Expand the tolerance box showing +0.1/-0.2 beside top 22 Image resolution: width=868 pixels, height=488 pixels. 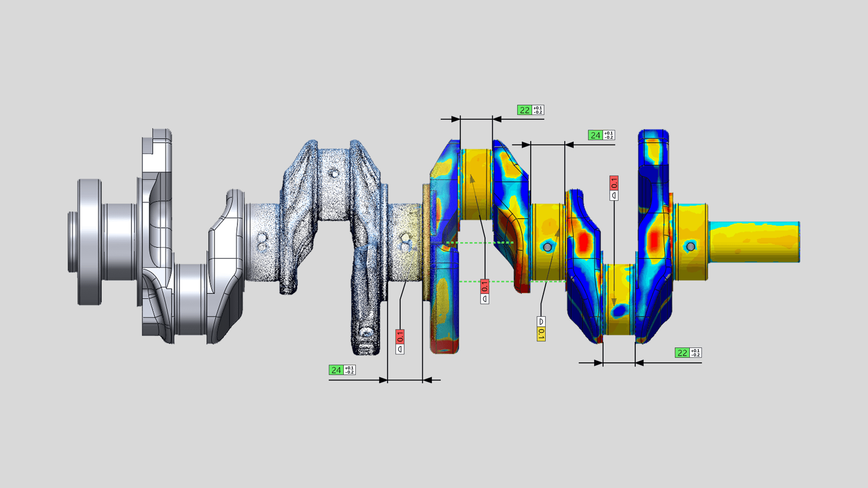click(537, 109)
